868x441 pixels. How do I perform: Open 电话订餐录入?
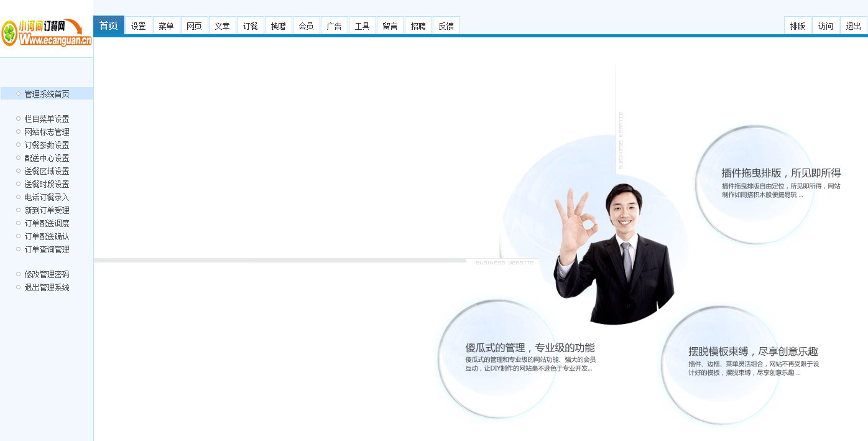click(x=47, y=197)
